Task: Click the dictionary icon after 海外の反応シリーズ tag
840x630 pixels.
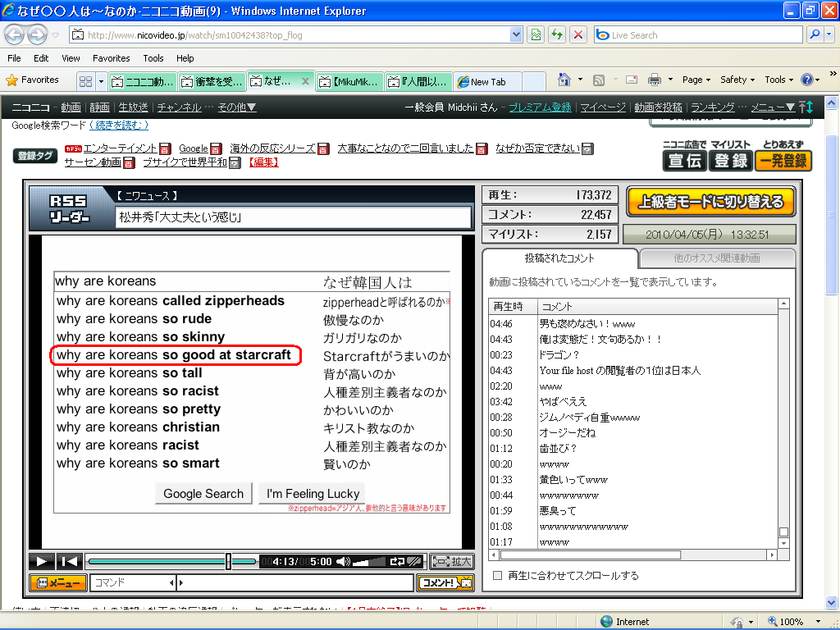Action: (323, 149)
